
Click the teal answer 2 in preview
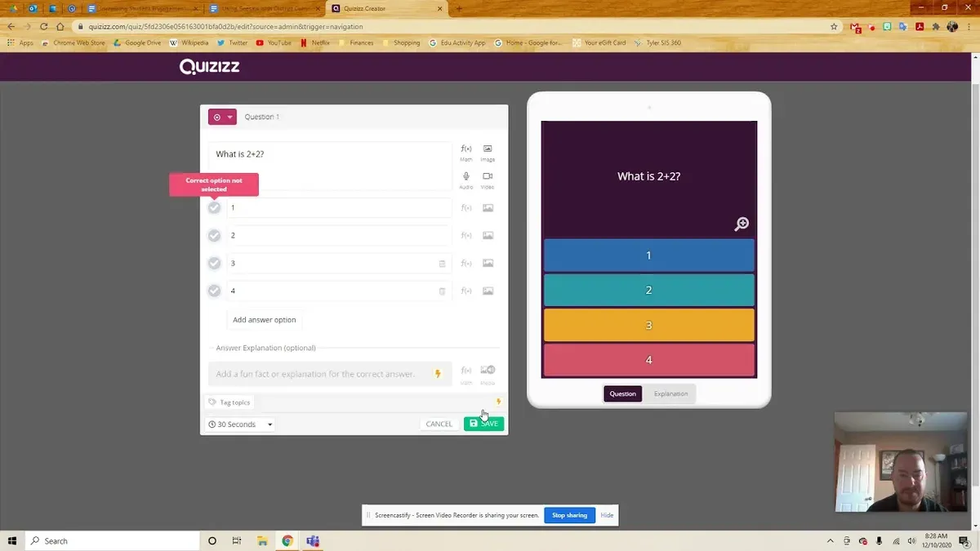(x=648, y=290)
